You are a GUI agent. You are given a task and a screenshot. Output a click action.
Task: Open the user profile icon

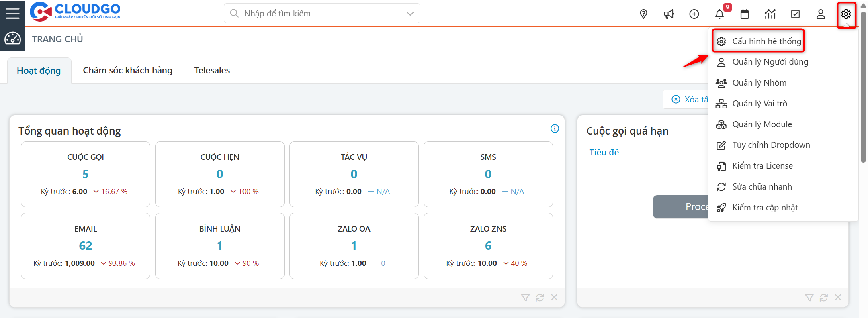pos(821,14)
